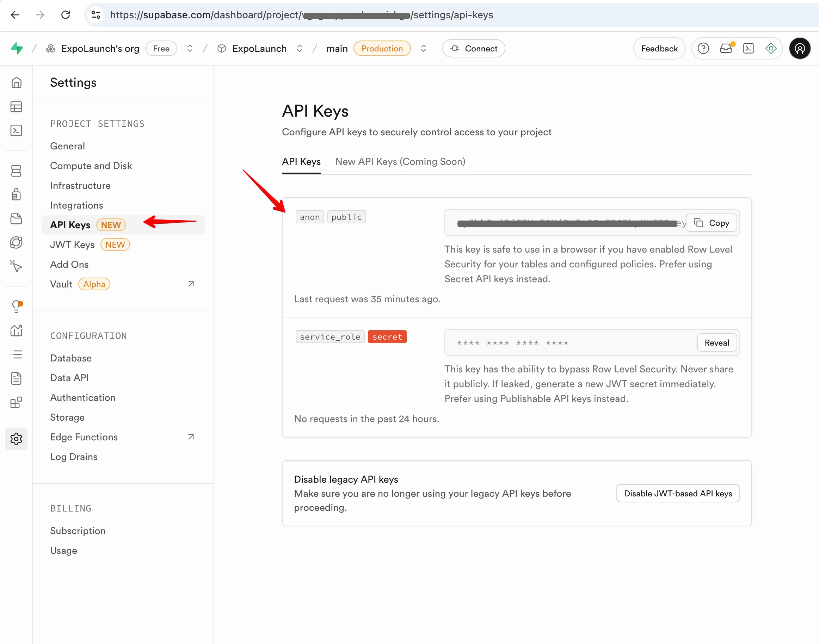Open the Edge Functions sidebar icon
The image size is (819, 644).
point(16,242)
